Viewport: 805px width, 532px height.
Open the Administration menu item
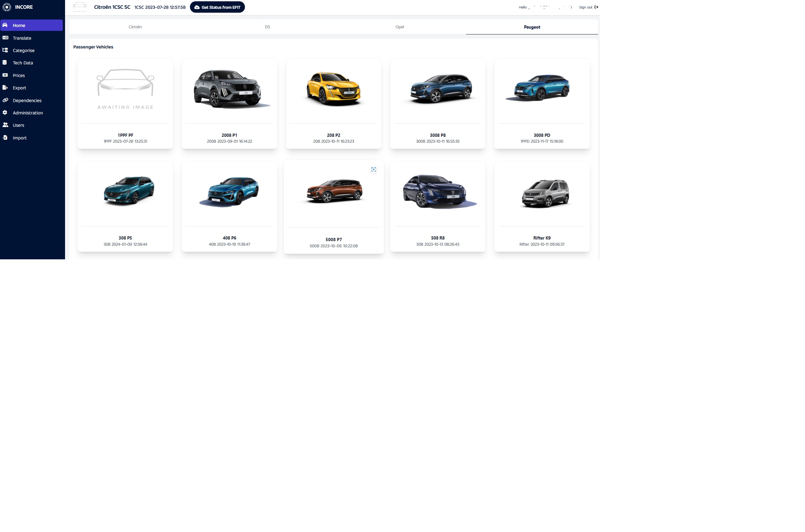[x=32, y=113]
